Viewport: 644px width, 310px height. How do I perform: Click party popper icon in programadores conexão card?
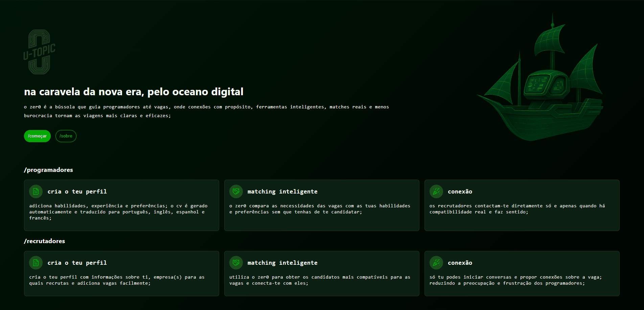[x=436, y=191]
